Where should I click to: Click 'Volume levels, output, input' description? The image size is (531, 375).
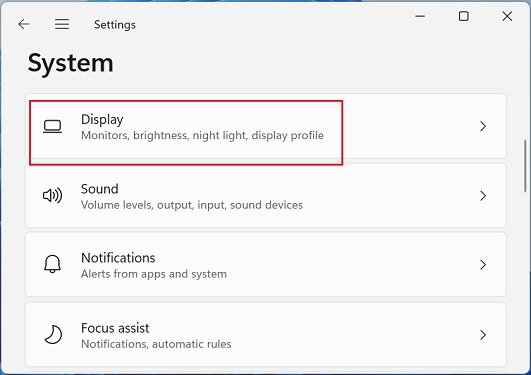tap(154, 205)
